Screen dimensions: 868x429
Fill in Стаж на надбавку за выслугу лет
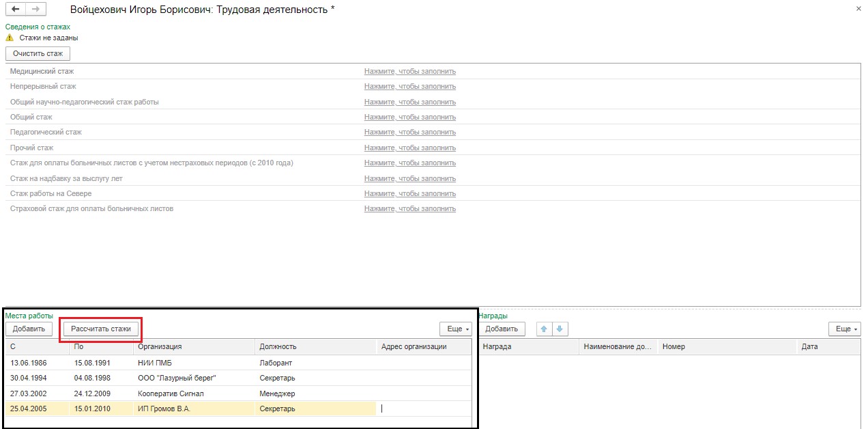coord(410,178)
